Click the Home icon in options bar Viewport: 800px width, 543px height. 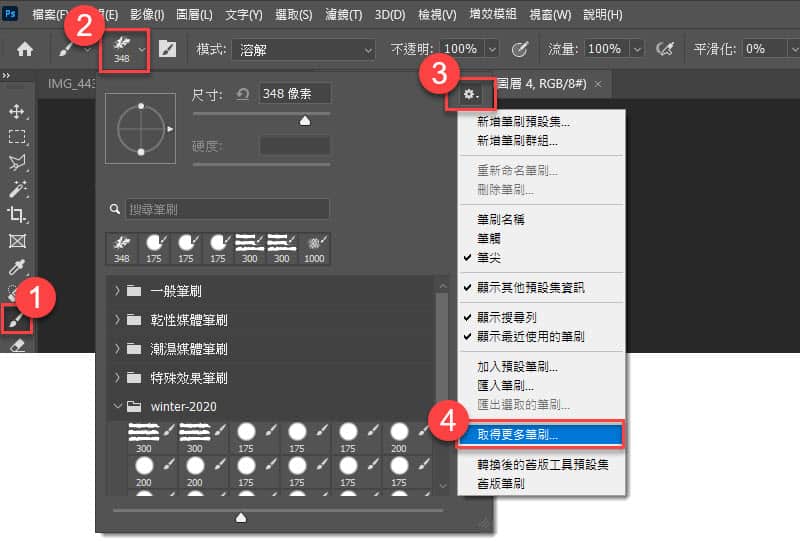(x=24, y=50)
